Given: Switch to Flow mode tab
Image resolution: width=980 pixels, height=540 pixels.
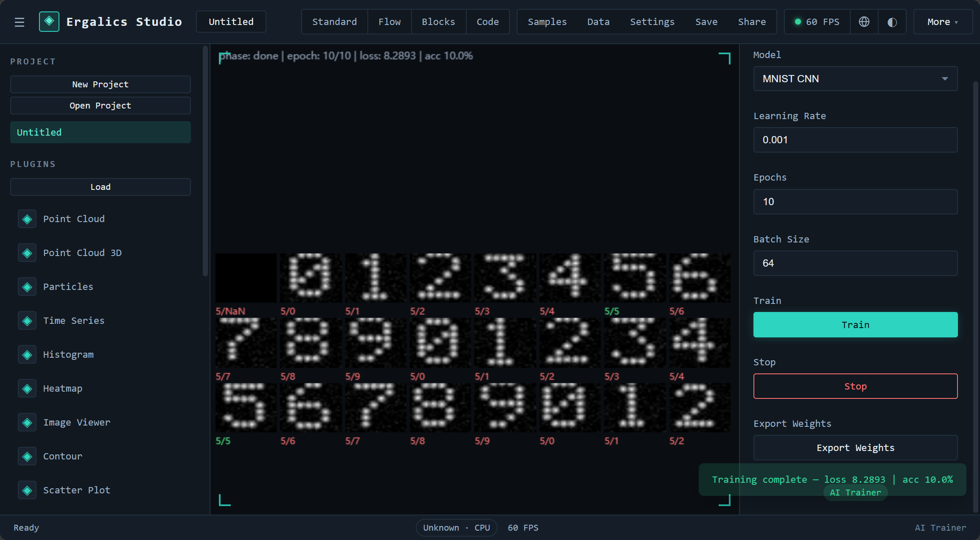Looking at the screenshot, I should pos(389,22).
